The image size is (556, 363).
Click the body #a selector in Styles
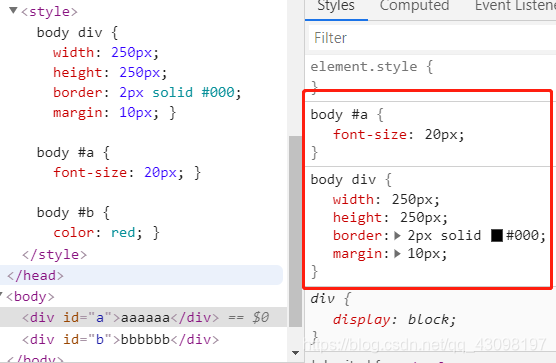(x=339, y=115)
